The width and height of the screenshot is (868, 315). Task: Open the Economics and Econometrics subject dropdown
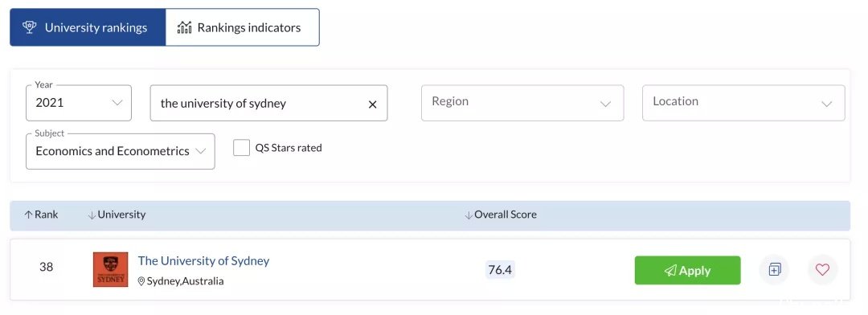coord(120,151)
